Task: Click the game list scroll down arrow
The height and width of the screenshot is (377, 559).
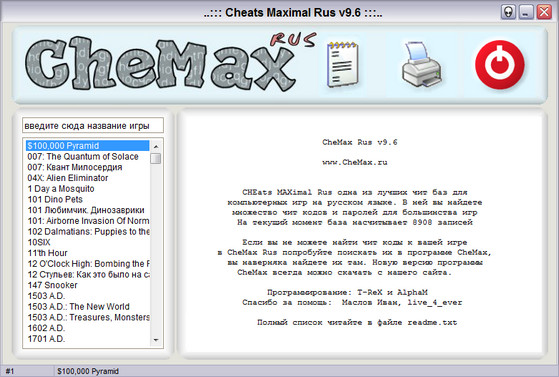Action: point(156,340)
